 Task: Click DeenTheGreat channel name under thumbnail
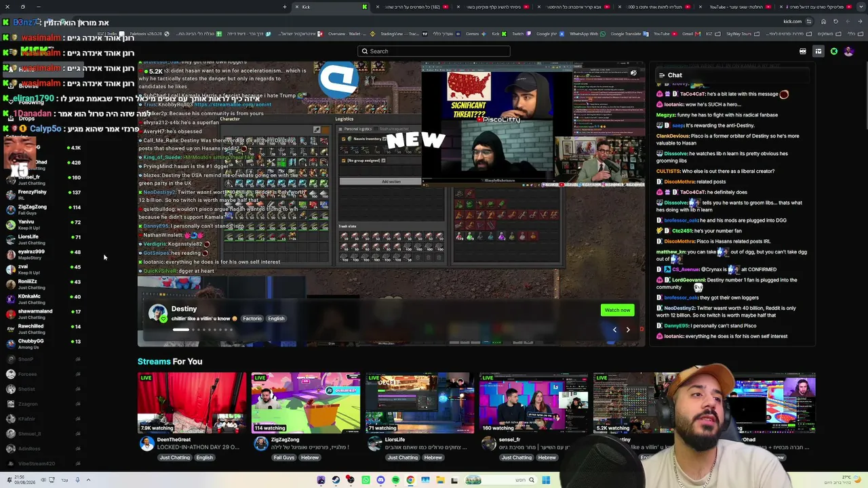[x=174, y=439]
